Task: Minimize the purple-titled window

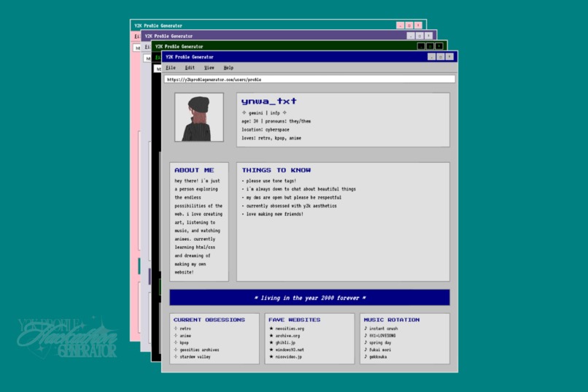Action: pos(410,36)
